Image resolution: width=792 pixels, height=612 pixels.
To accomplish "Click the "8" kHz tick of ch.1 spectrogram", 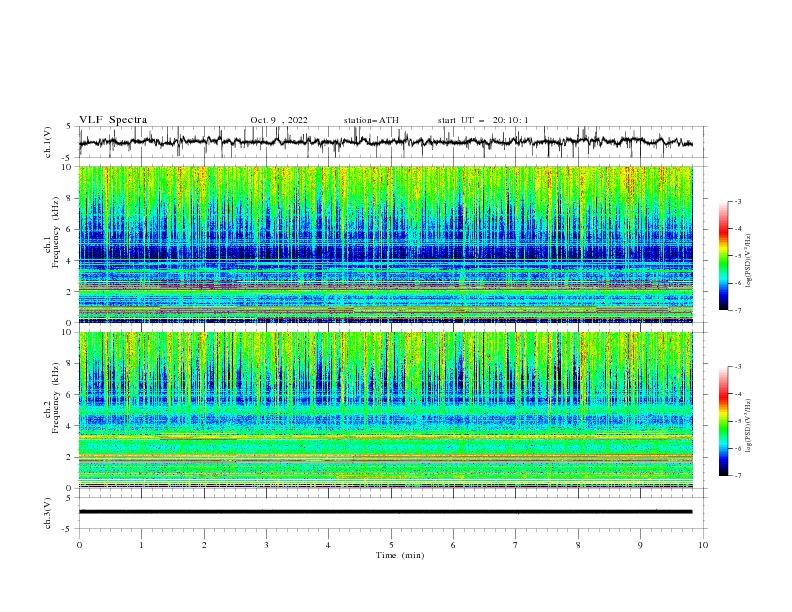I will coord(70,198).
